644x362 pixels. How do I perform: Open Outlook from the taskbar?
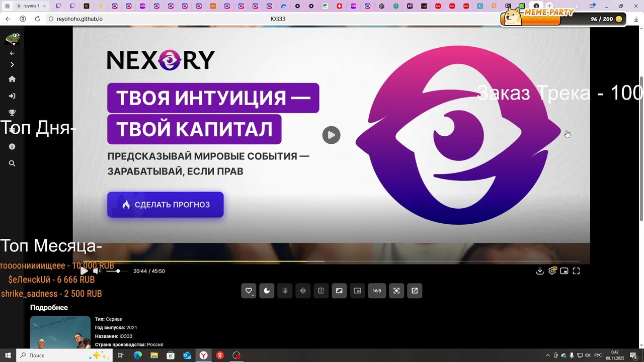(x=187, y=355)
